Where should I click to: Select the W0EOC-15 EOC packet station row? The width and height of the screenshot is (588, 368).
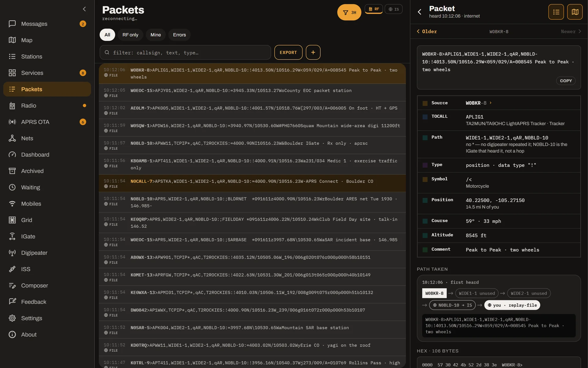(x=252, y=93)
